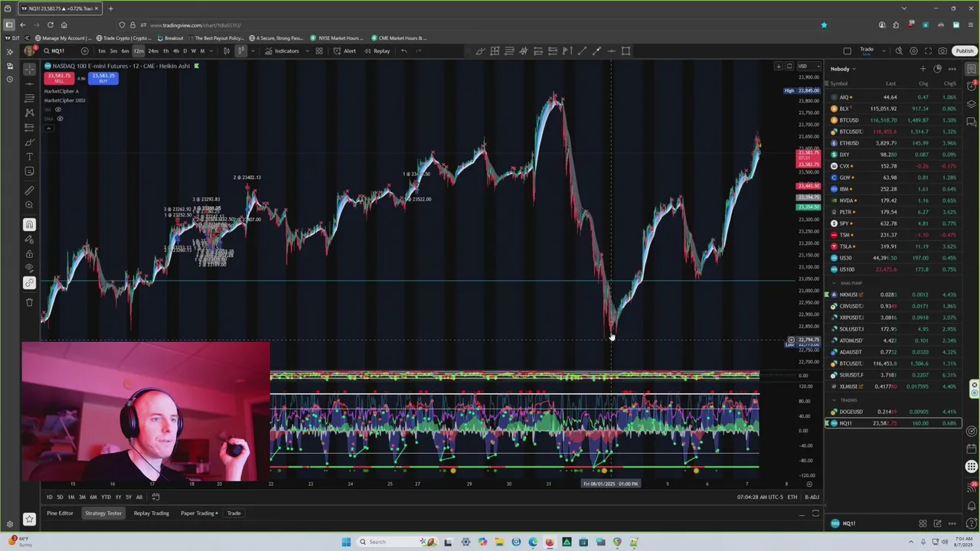Toggle lock all drawings icon
Image resolution: width=980 pixels, height=551 pixels.
29,254
